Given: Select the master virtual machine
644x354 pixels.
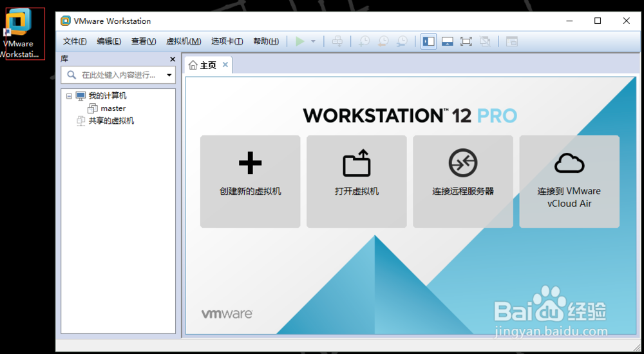Looking at the screenshot, I should click(113, 108).
